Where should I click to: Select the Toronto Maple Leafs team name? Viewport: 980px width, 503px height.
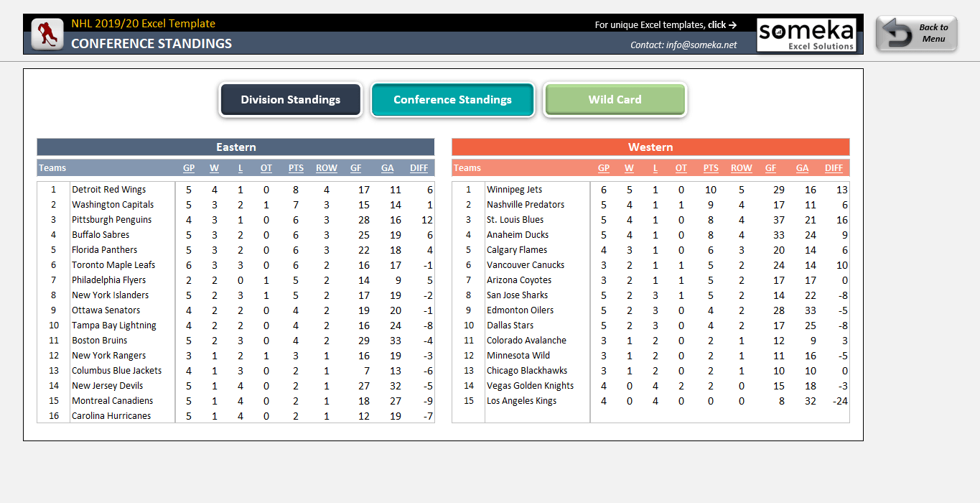(x=113, y=265)
